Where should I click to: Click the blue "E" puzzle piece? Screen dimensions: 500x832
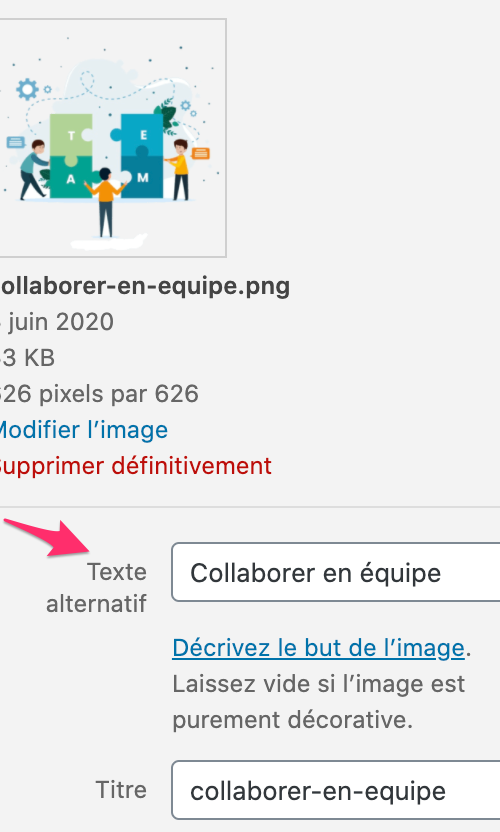141,135
